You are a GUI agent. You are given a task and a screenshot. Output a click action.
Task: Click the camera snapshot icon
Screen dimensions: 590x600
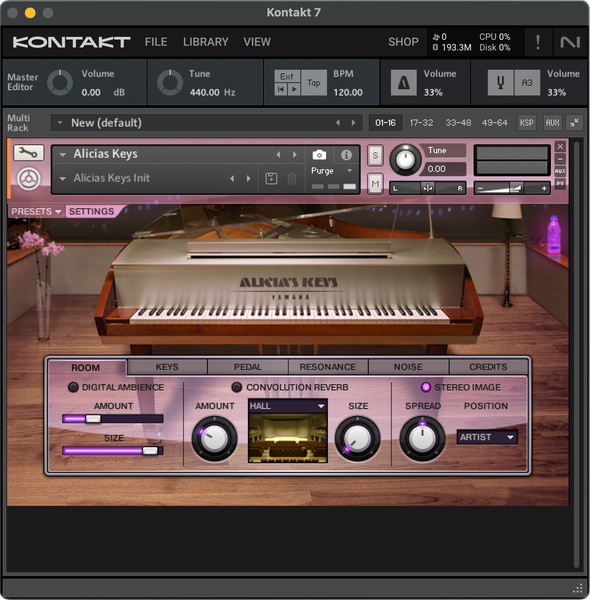pos(319,155)
